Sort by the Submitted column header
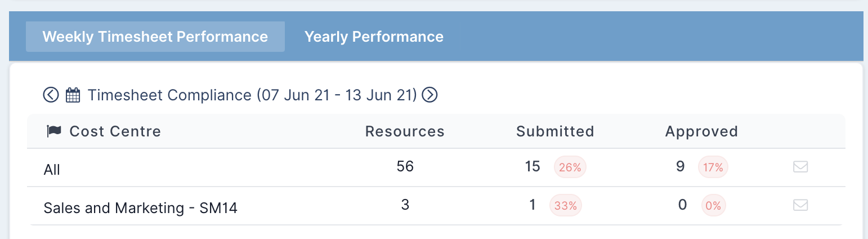The width and height of the screenshot is (868, 239). pyautogui.click(x=555, y=131)
